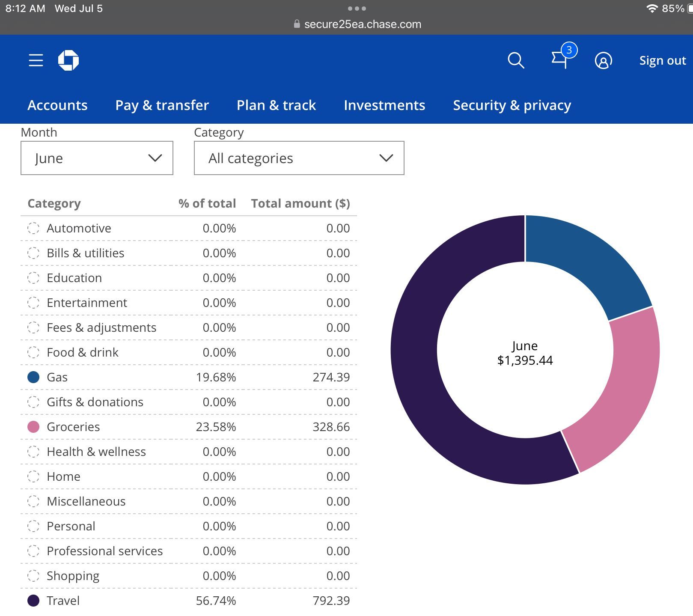Open the Security & privacy menu link

pos(512,105)
